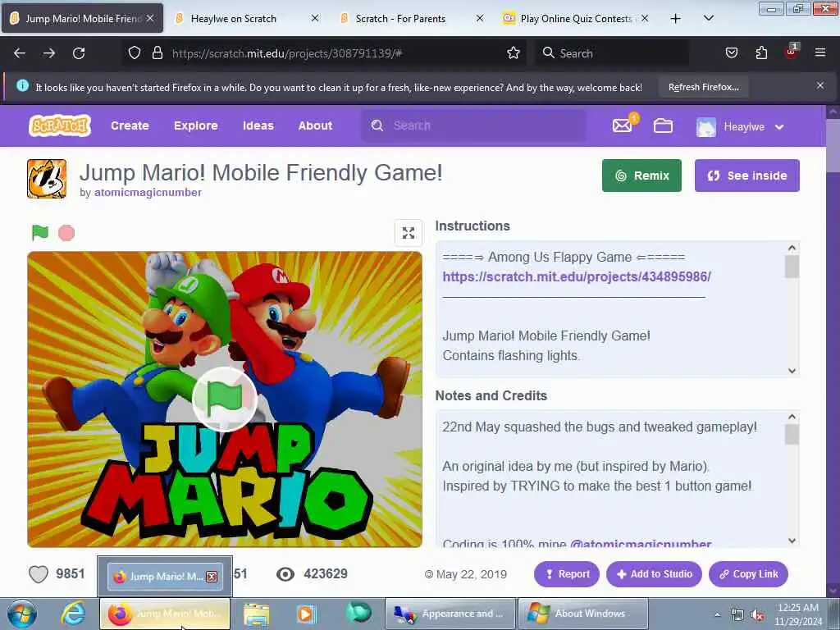This screenshot has height=630, width=840.
Task: Open the Firefox hamburger menu
Action: (x=819, y=52)
